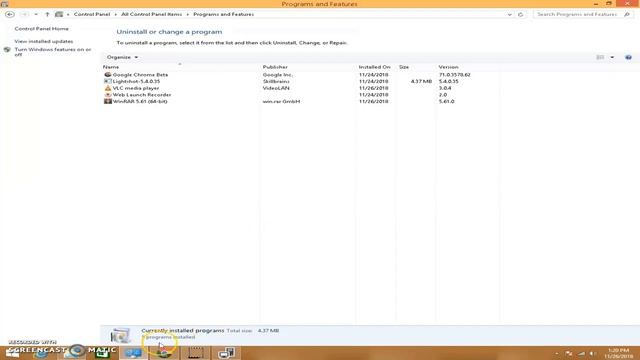Click the volume speaker tray icon
This screenshot has width=640, height=360.
593,353
